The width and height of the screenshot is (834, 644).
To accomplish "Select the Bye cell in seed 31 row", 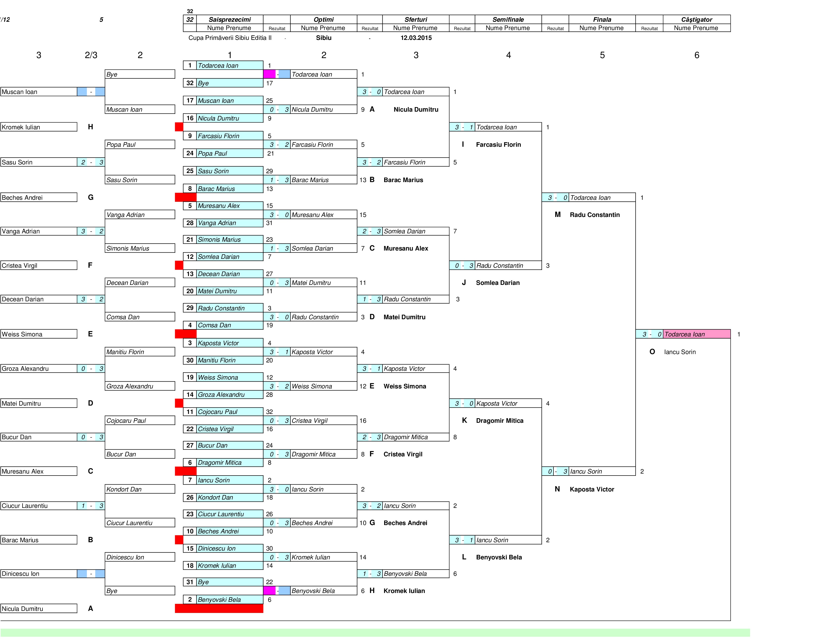I will click(229, 582).
